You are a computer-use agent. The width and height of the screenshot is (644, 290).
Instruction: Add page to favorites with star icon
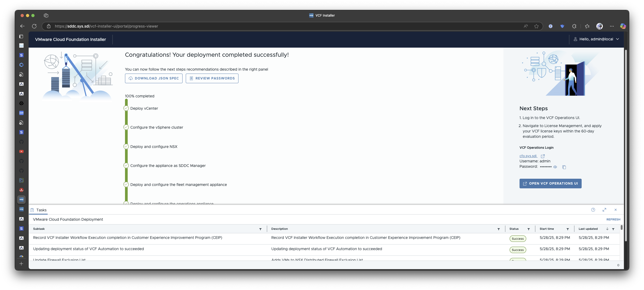pos(536,26)
